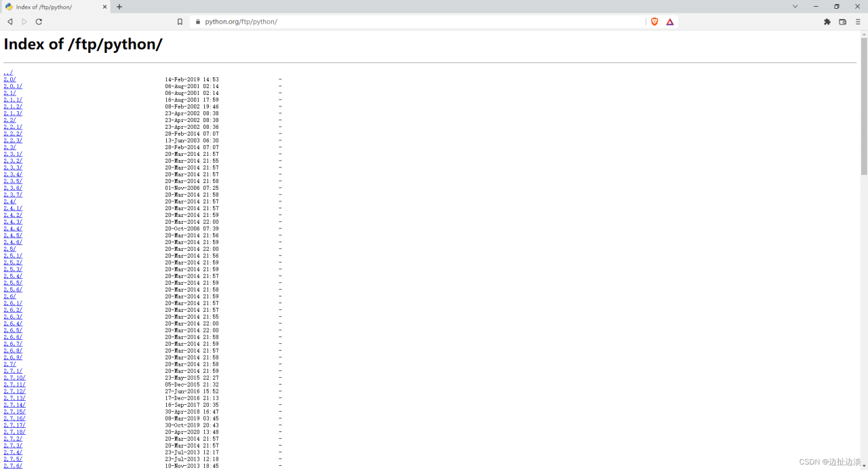Open the 2.2.3/ directory link
868x470 pixels.
click(x=13, y=140)
